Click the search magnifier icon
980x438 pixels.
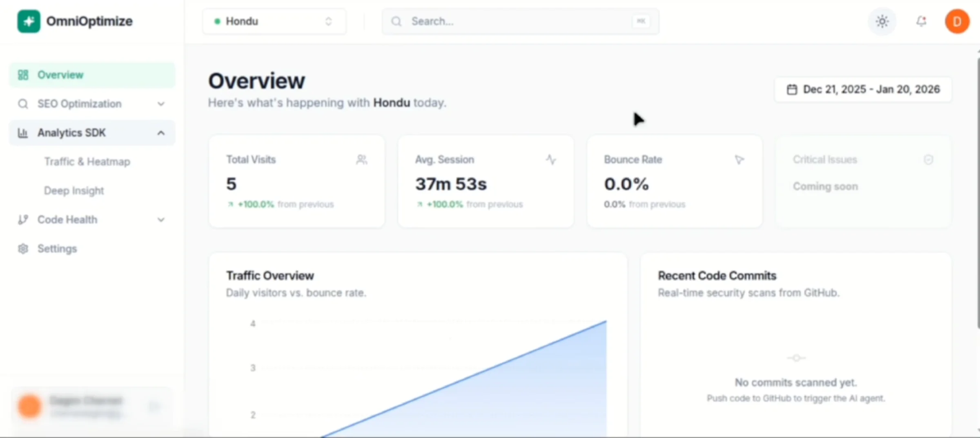pyautogui.click(x=396, y=21)
